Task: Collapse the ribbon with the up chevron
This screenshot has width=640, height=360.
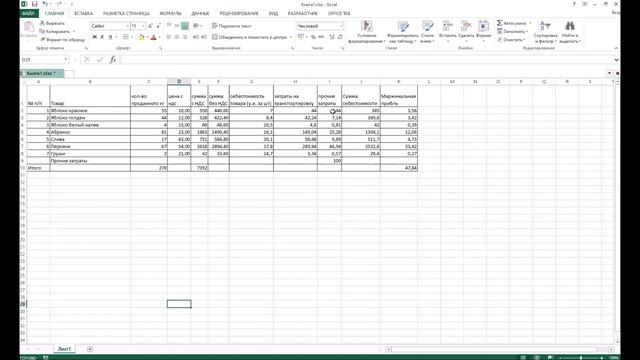Action: (x=616, y=48)
